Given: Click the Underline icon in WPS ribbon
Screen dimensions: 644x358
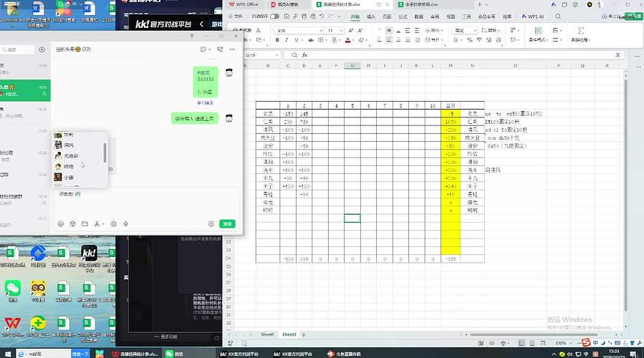Looking at the screenshot, I should tap(296, 40).
